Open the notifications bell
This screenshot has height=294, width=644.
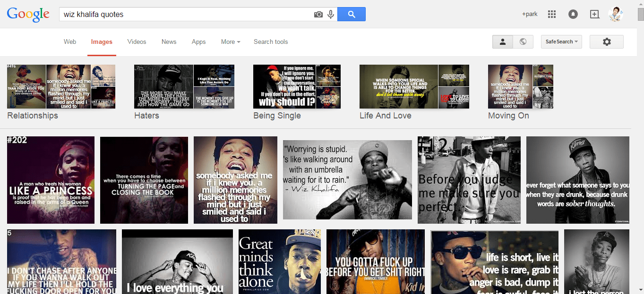coord(573,14)
